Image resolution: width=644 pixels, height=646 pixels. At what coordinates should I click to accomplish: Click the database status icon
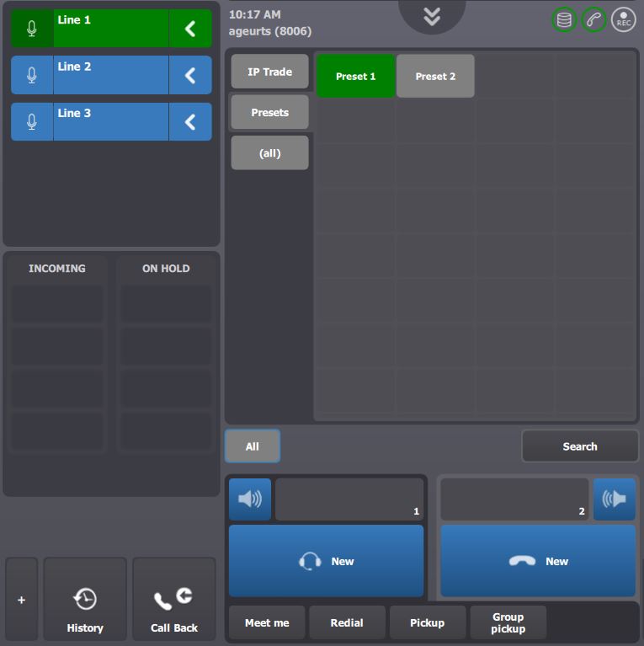click(x=564, y=19)
